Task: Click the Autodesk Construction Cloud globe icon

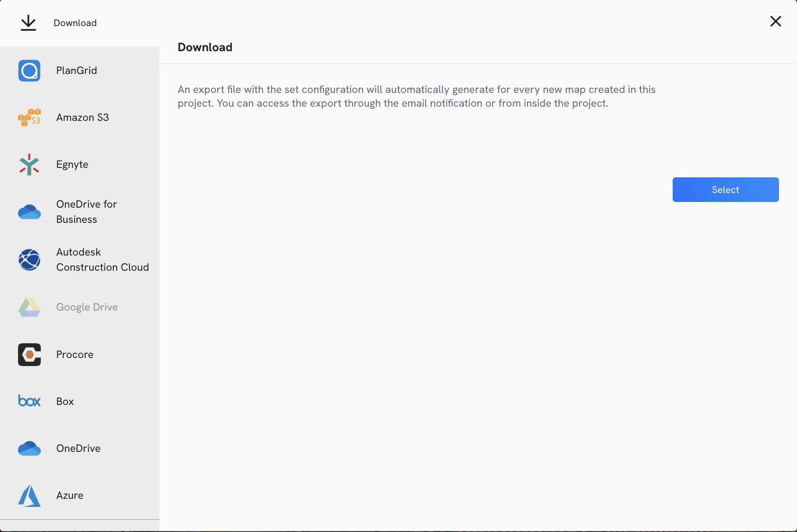Action: click(x=29, y=260)
